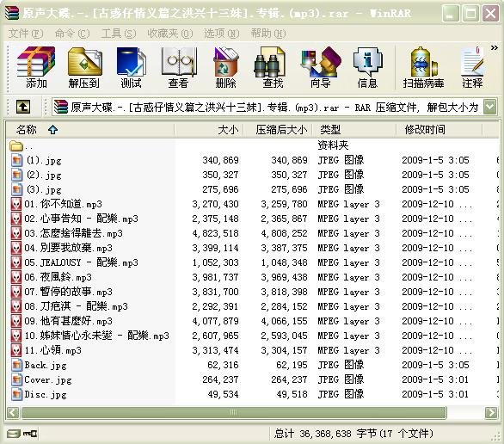Click the mp3 icon beside 01.你不知道.mp3
The image size is (504, 444).
(16, 204)
